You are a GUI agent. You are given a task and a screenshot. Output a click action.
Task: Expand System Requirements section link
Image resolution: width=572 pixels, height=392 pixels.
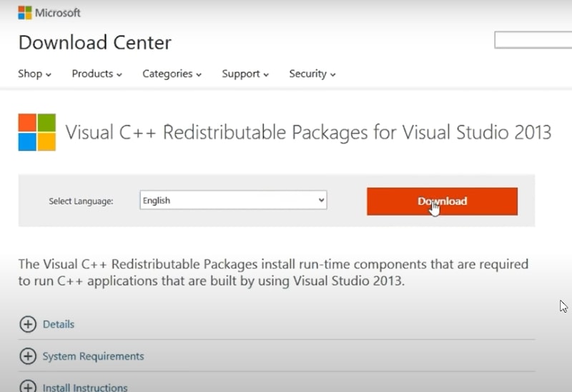pyautogui.click(x=93, y=356)
